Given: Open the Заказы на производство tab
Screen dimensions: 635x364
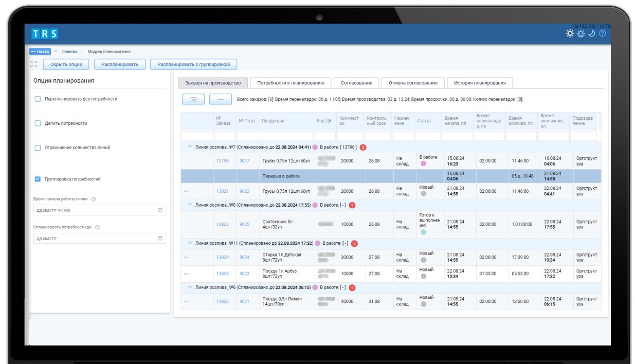Looking at the screenshot, I should click(213, 83).
